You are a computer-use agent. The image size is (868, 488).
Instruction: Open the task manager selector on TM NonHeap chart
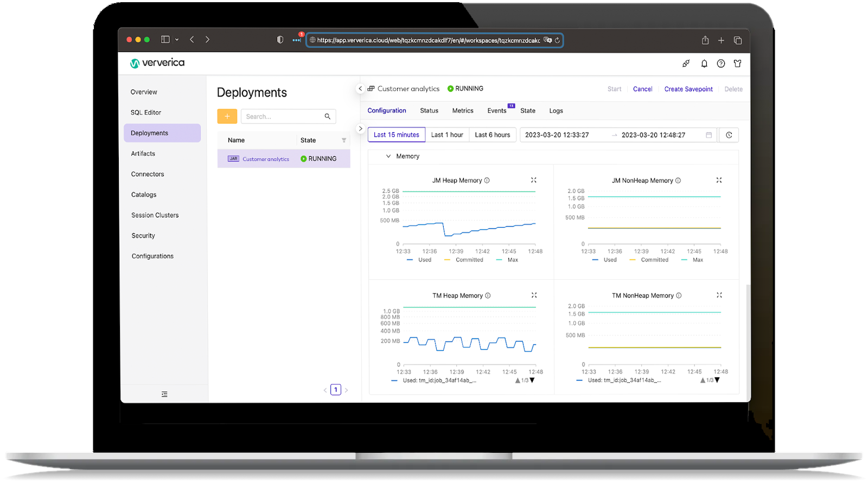coord(711,380)
